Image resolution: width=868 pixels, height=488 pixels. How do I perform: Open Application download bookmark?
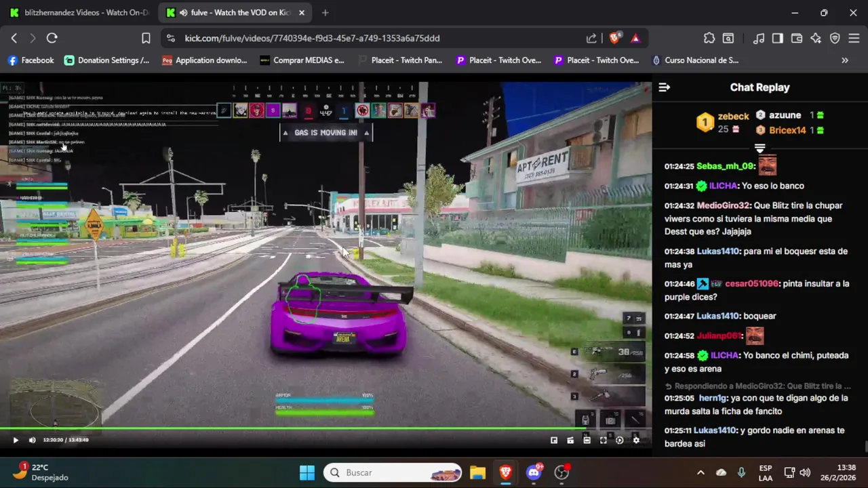(x=204, y=60)
